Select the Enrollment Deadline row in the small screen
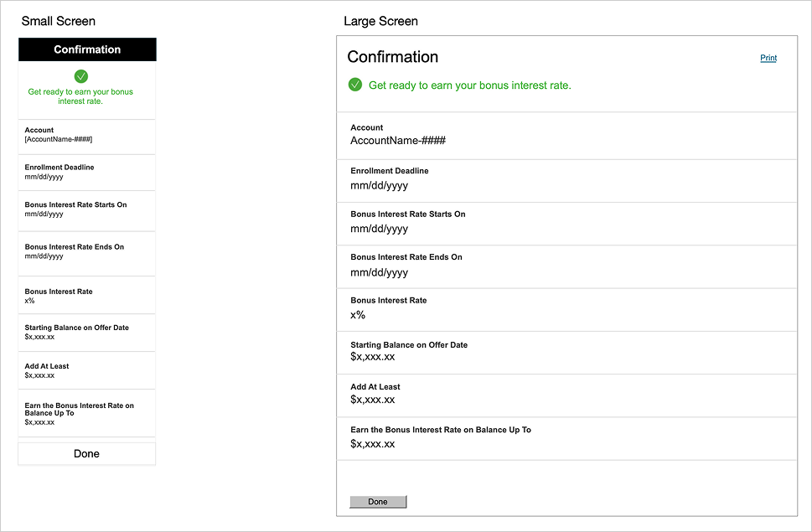Screen dimensions: 812x532 click(87, 172)
